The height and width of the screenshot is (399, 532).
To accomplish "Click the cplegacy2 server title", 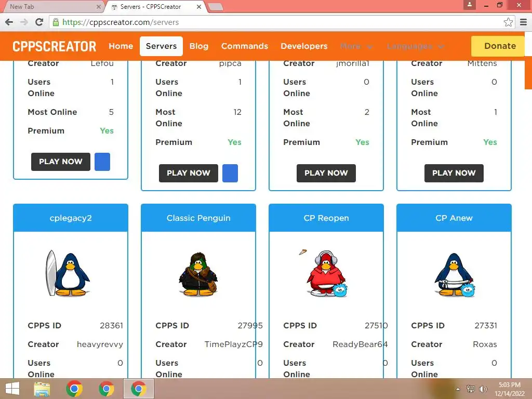I will (71, 218).
